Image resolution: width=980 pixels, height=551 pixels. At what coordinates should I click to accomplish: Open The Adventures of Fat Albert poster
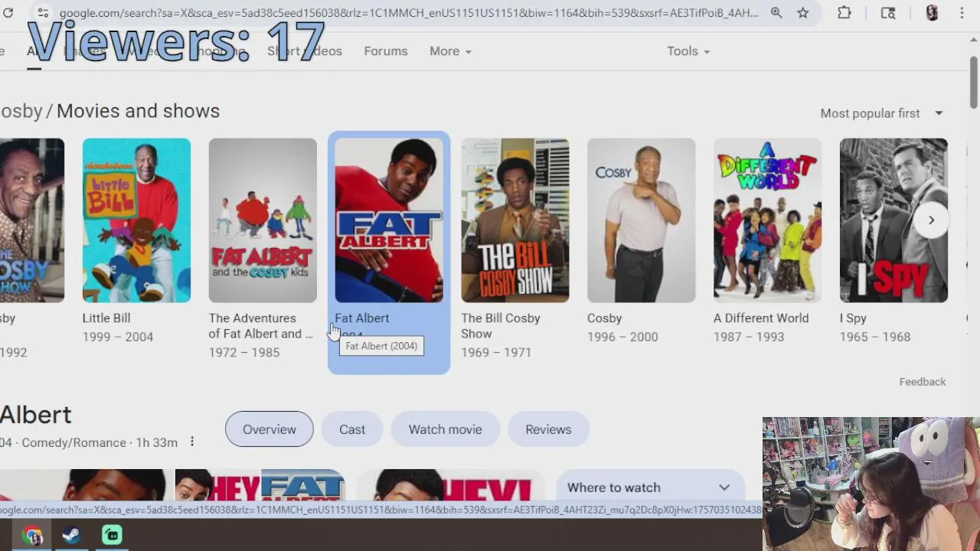[x=263, y=220]
